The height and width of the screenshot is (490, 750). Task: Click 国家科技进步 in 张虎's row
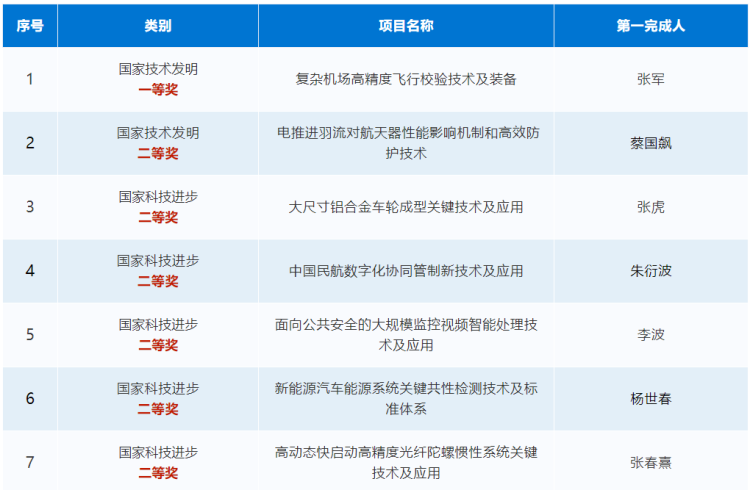coord(158,197)
